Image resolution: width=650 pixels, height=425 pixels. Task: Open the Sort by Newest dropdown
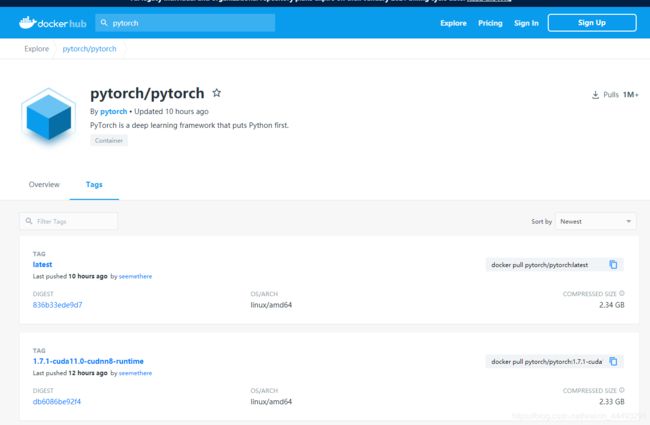tap(596, 221)
